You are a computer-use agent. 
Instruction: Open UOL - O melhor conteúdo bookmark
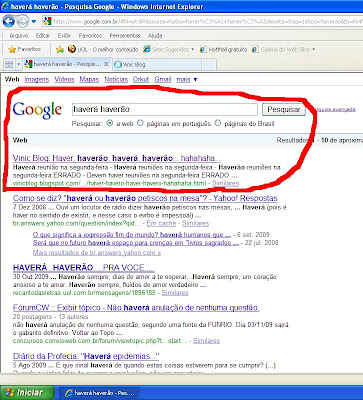coord(103,49)
